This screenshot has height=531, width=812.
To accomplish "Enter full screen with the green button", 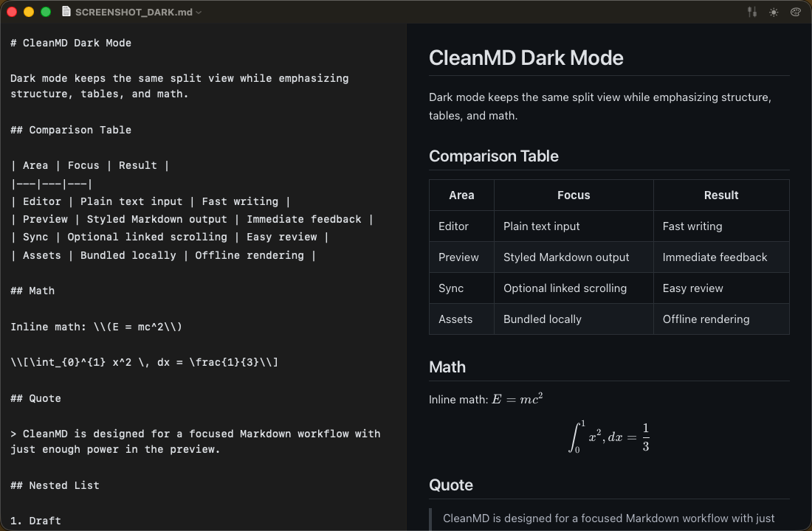I will click(46, 12).
